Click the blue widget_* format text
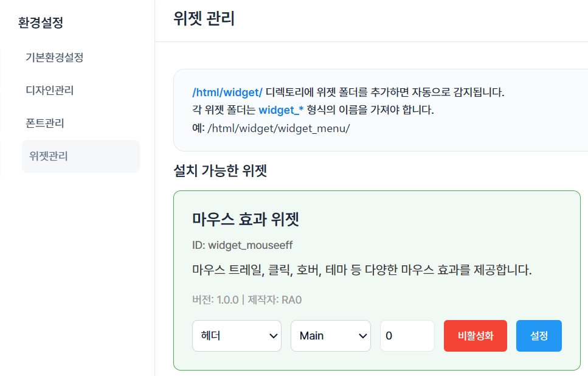Viewport: 588px width, 376px height. (281, 111)
